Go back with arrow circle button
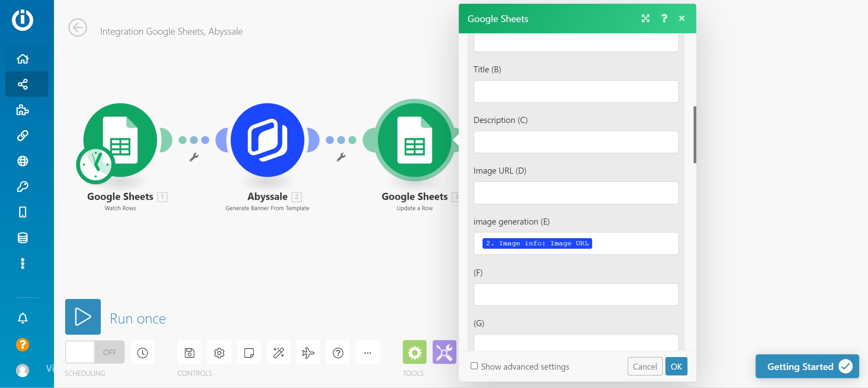The height and width of the screenshot is (388, 868). point(78,28)
